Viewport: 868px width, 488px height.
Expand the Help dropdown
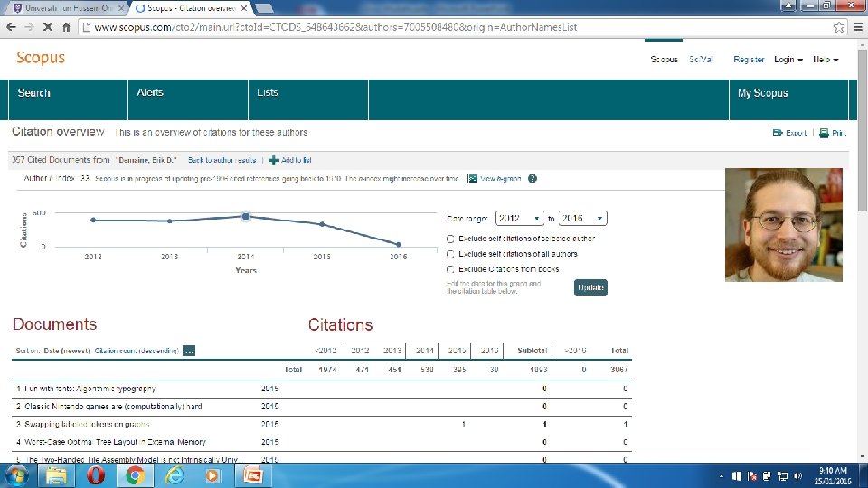pyautogui.click(x=826, y=60)
